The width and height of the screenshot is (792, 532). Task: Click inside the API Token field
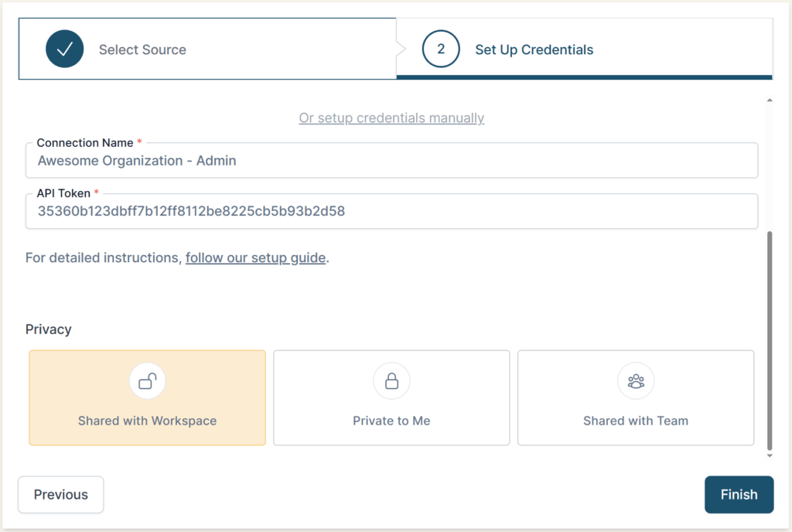pyautogui.click(x=391, y=210)
